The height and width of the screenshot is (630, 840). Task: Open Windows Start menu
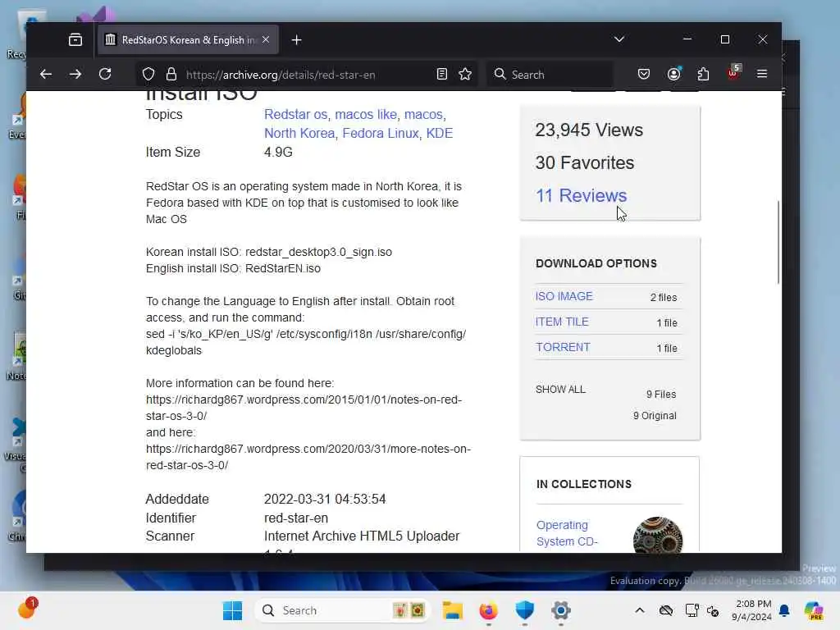tap(232, 610)
